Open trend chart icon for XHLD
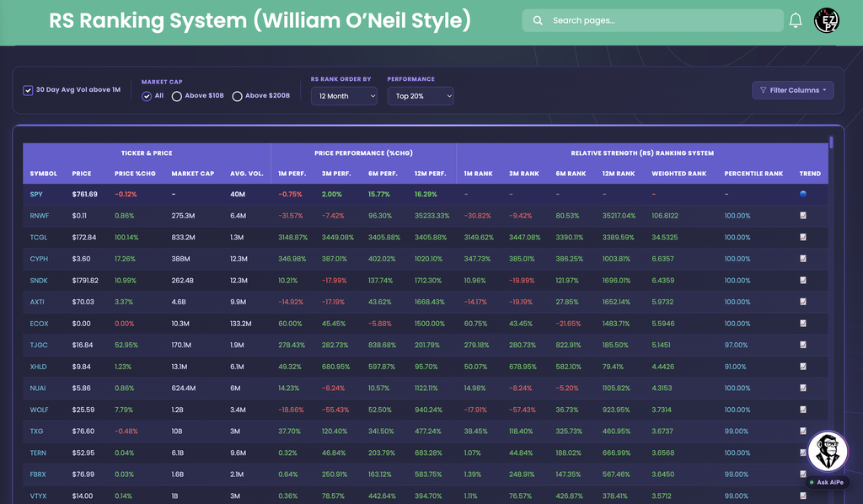863x504 pixels. pos(803,367)
